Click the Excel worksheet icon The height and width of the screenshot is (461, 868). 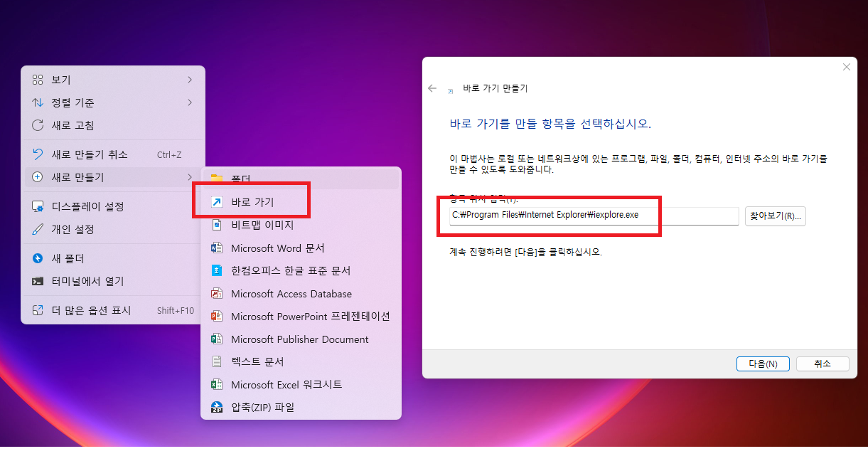point(217,384)
